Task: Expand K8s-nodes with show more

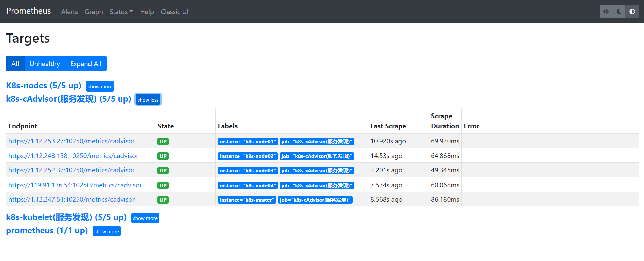Action: (x=100, y=86)
